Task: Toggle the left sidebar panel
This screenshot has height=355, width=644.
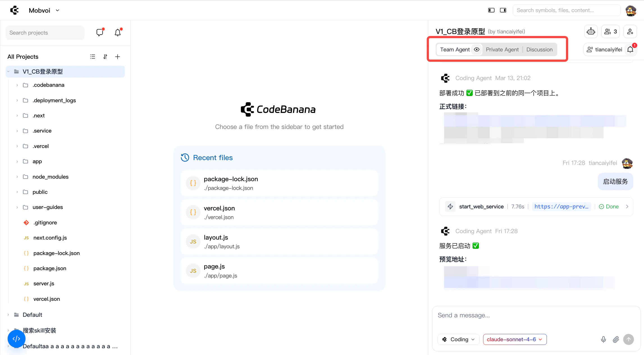Action: point(491,10)
